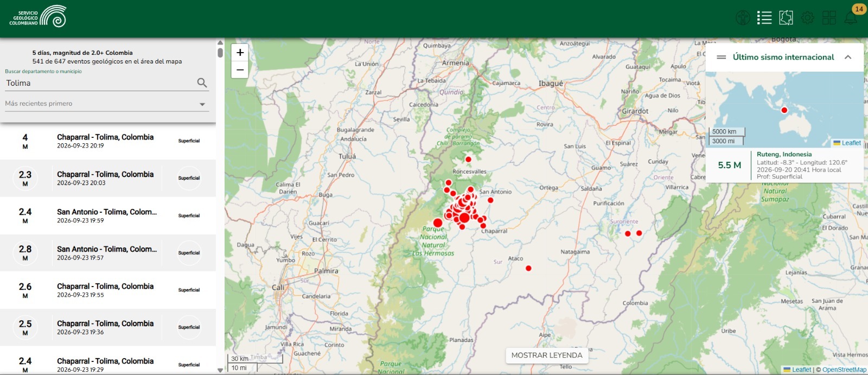Zoom in the map with plus button

(240, 53)
